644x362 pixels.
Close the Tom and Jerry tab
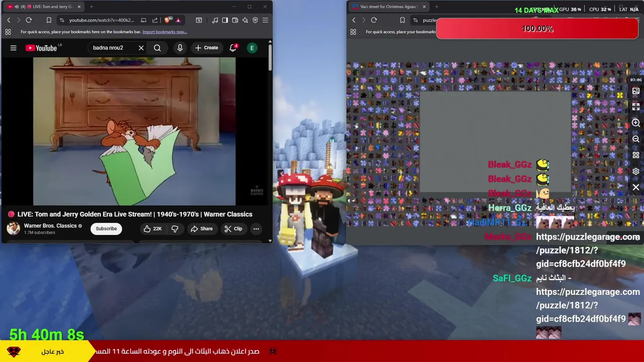[79, 7]
